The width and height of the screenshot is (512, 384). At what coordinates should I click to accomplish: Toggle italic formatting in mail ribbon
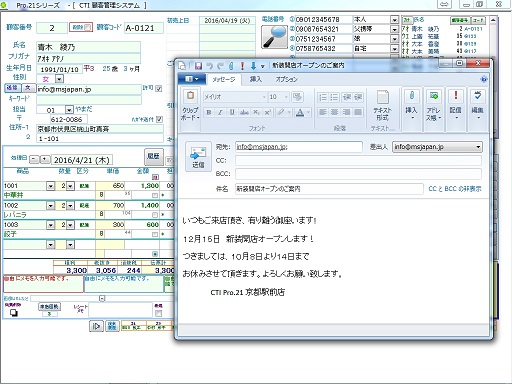point(220,112)
